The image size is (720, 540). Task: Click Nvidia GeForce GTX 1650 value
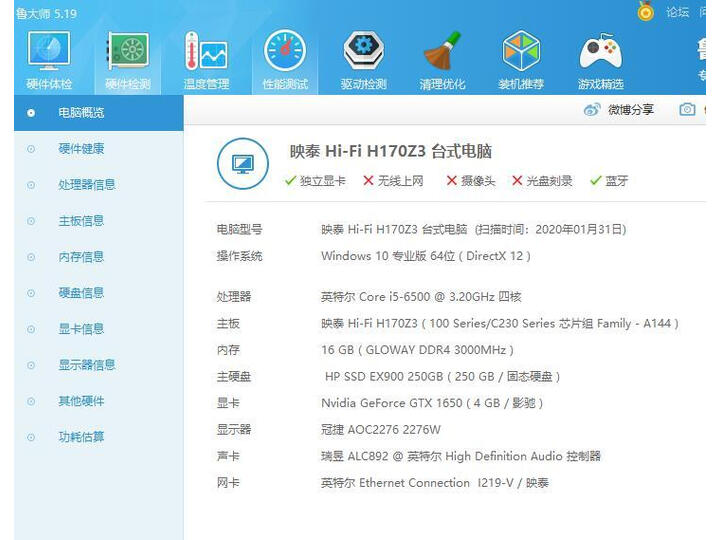click(x=432, y=403)
